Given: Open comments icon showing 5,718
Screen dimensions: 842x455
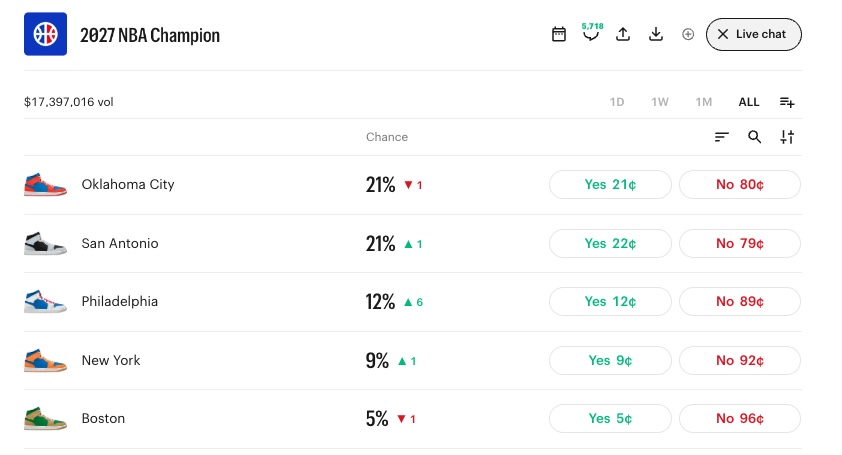Looking at the screenshot, I should 592,32.
